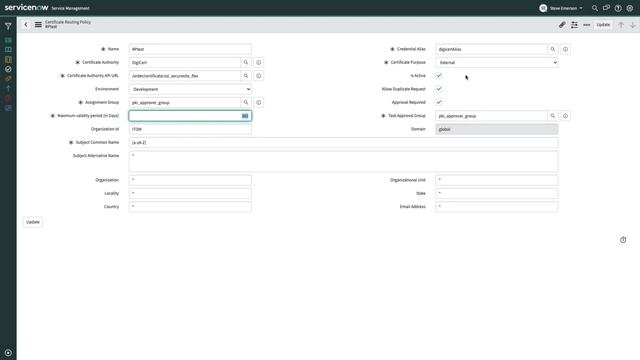This screenshot has width=640, height=360.
Task: Look up Certificate Authority API URL magnifier
Action: [x=246, y=76]
